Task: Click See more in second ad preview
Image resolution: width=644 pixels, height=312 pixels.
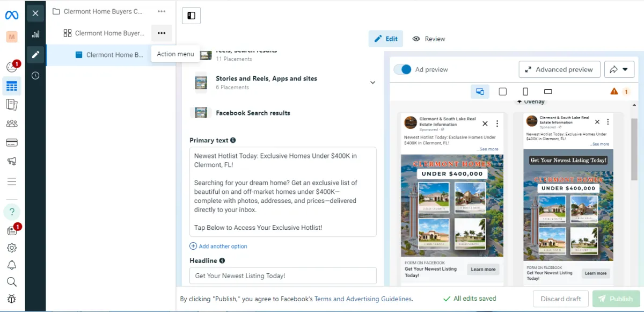Action: point(599,144)
